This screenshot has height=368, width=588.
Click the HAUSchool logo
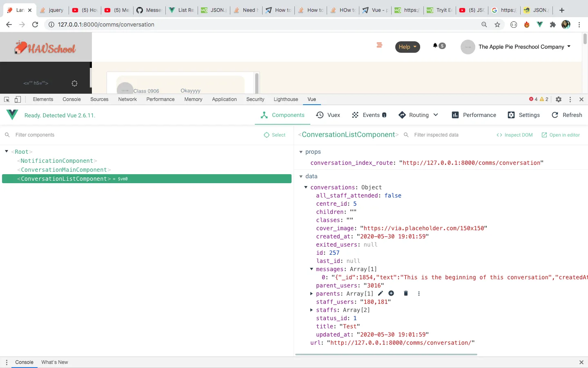46,48
